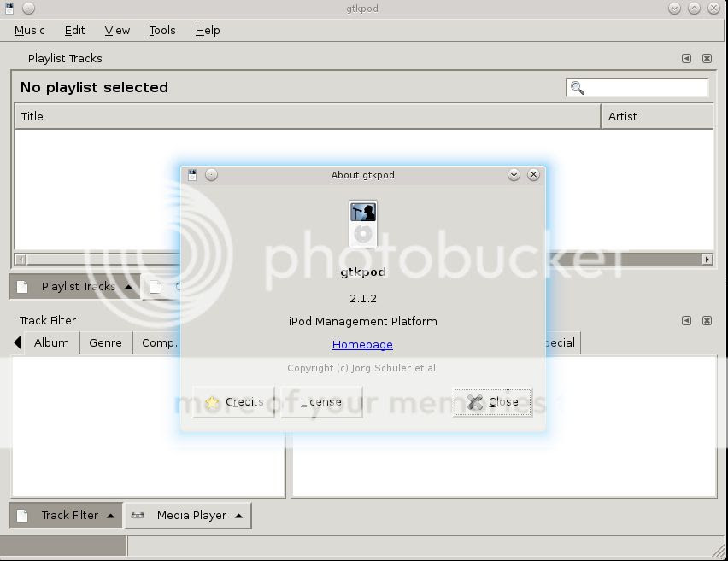The height and width of the screenshot is (561, 728).
Task: Open the Help menu
Action: (x=208, y=31)
